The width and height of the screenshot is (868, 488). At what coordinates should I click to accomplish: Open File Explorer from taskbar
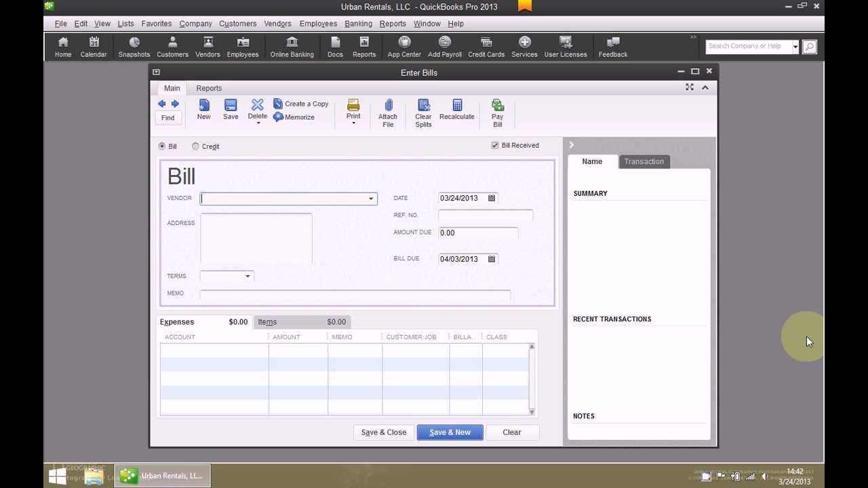pyautogui.click(x=94, y=476)
